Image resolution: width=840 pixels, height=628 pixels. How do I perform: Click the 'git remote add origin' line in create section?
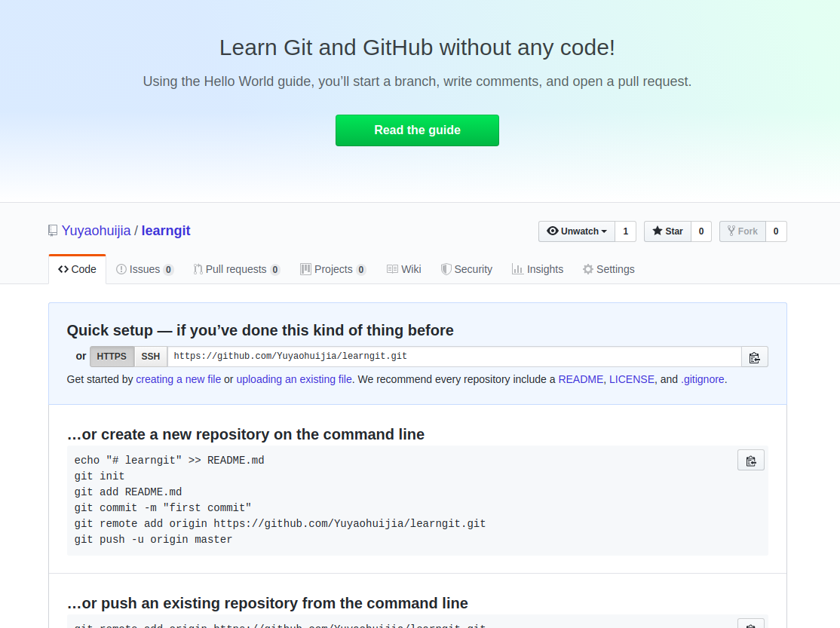coord(281,523)
